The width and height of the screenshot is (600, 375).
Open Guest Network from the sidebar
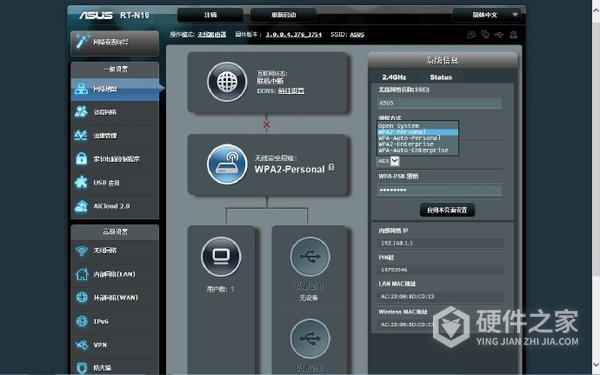pyautogui.click(x=114, y=112)
